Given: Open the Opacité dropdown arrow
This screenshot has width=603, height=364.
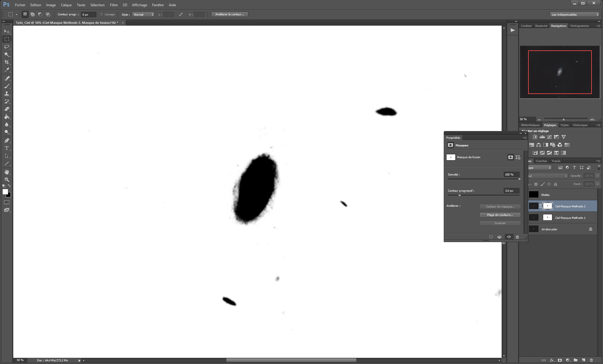Looking at the screenshot, I should point(597,176).
